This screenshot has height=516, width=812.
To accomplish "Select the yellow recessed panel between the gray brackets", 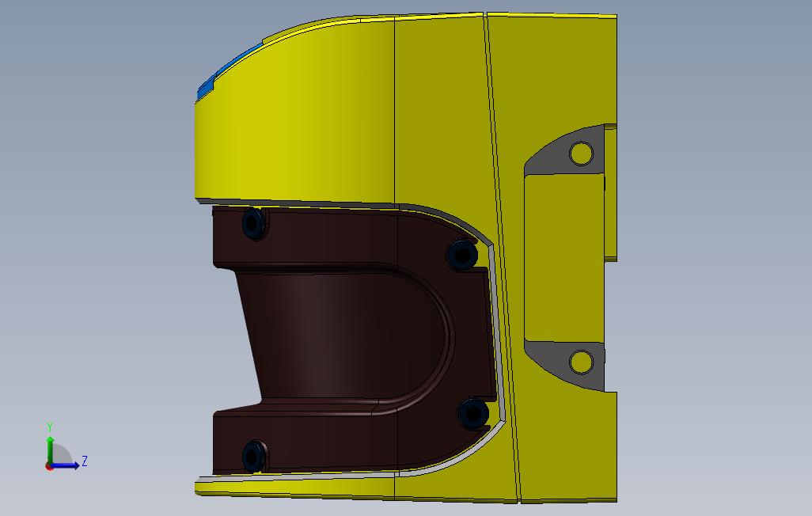I will (563, 257).
